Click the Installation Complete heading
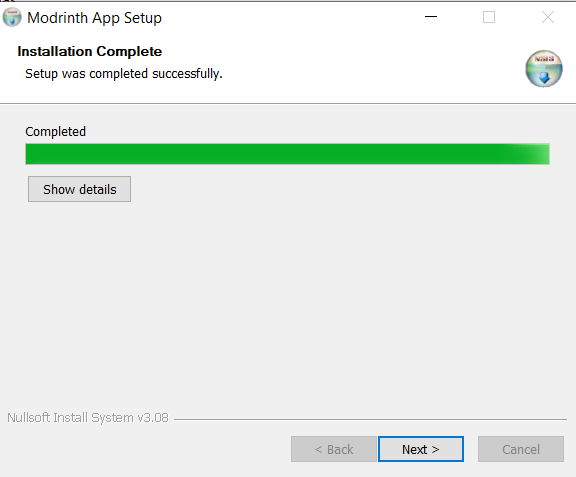This screenshot has height=477, width=576. click(90, 51)
